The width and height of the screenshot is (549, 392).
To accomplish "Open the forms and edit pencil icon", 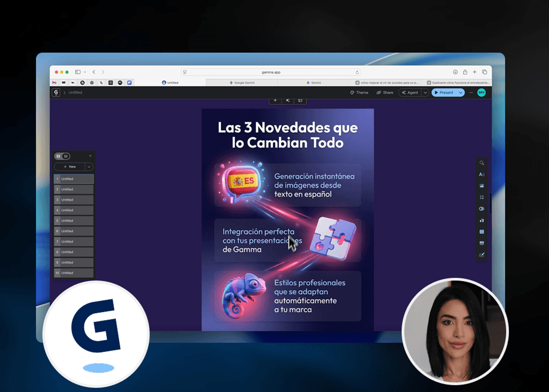I will [481, 255].
